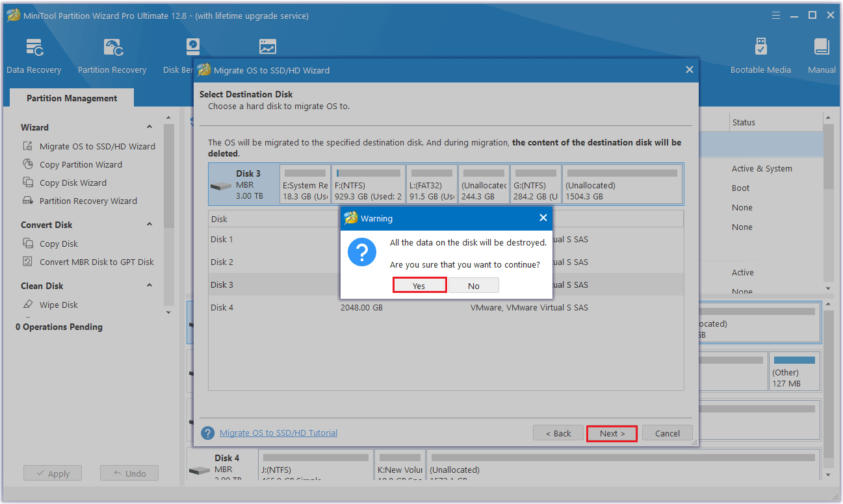The width and height of the screenshot is (843, 504).
Task: Collapse the Convert Disk section
Action: [149, 225]
